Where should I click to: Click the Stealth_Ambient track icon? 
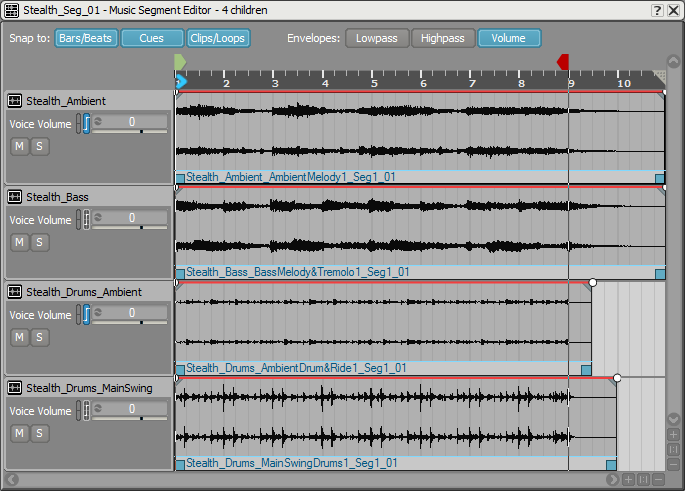pos(14,101)
